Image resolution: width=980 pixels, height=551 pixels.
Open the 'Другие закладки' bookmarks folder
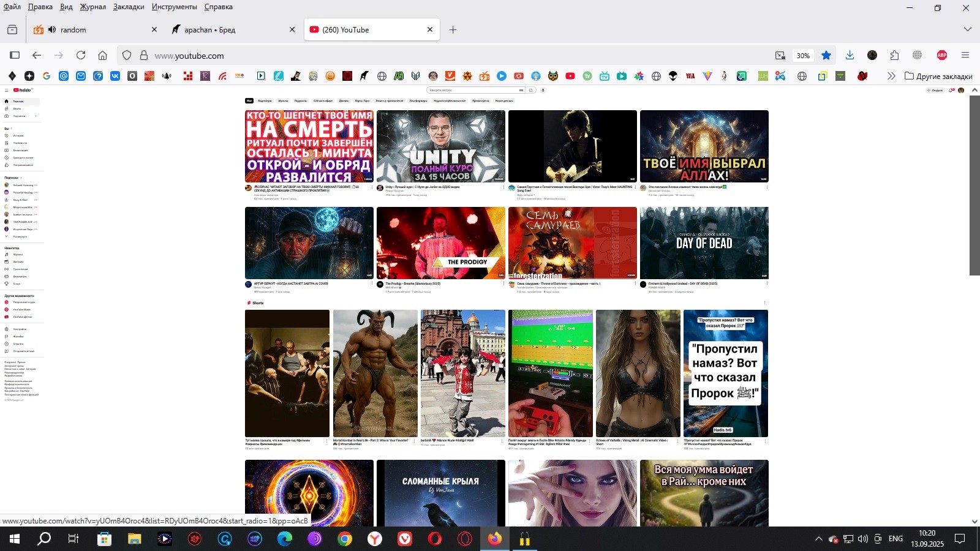click(938, 76)
